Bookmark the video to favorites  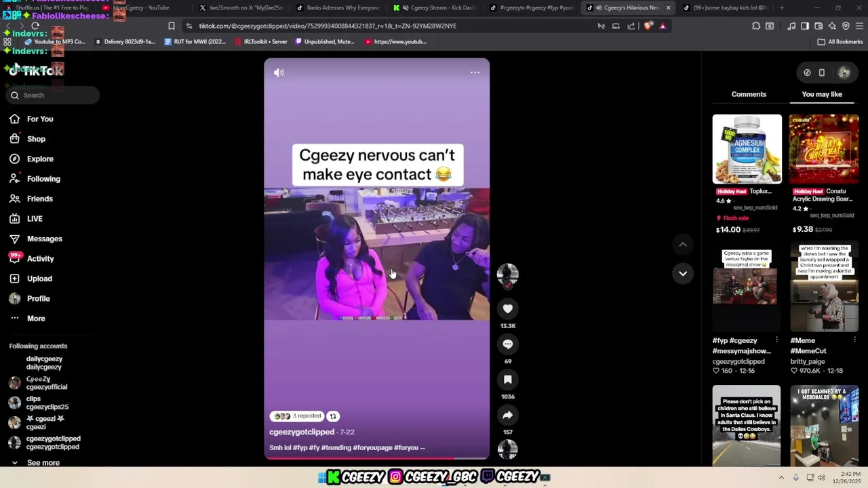(x=507, y=380)
